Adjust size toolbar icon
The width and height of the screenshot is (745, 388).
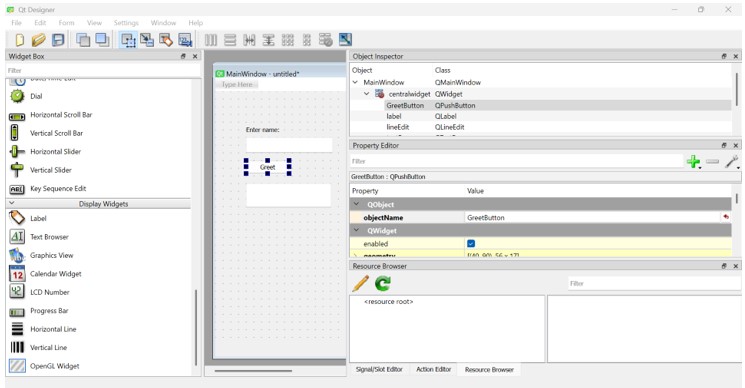point(345,40)
